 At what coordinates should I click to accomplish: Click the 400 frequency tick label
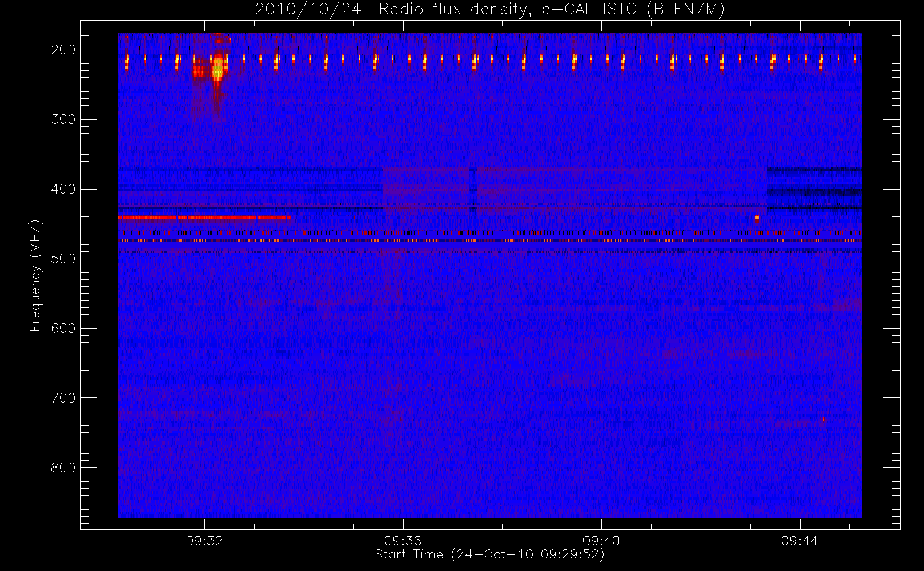pyautogui.click(x=63, y=189)
